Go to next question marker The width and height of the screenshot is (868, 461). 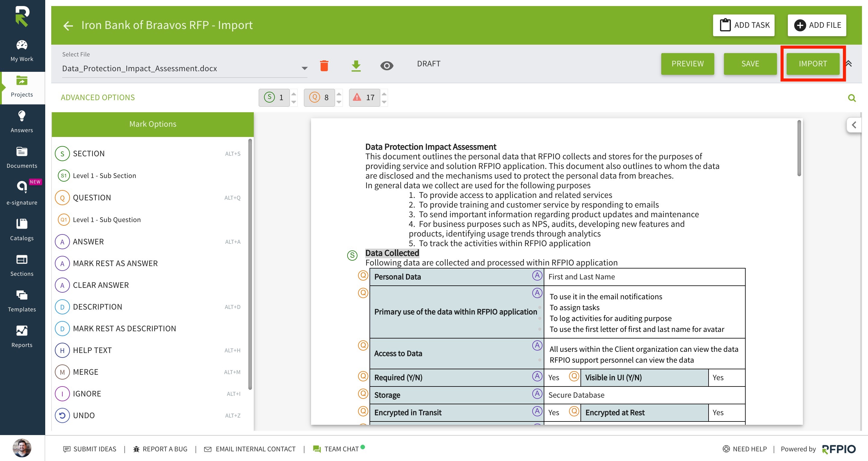coord(339,102)
